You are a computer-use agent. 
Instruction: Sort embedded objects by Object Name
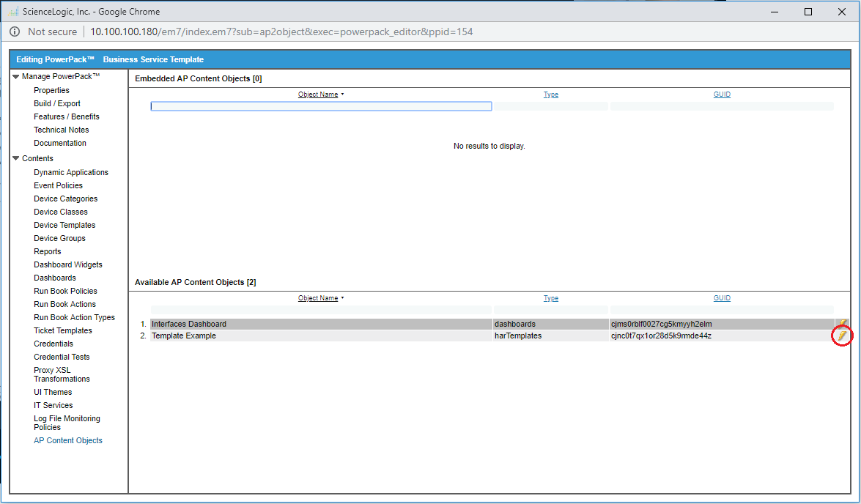coord(318,94)
